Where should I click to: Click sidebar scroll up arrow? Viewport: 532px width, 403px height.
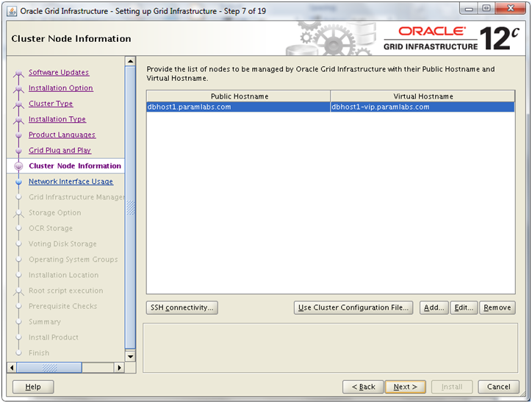click(130, 62)
